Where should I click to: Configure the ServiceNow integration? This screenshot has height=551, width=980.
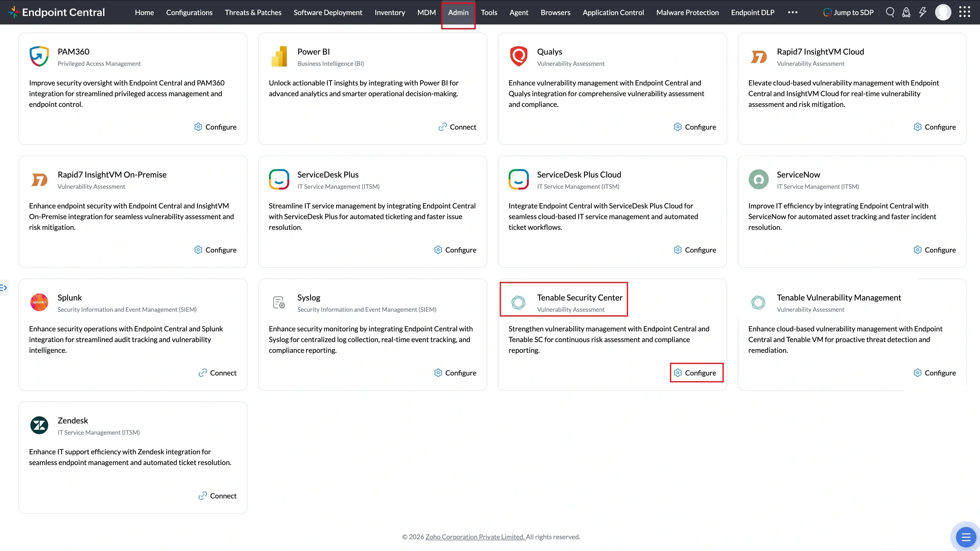click(x=935, y=250)
